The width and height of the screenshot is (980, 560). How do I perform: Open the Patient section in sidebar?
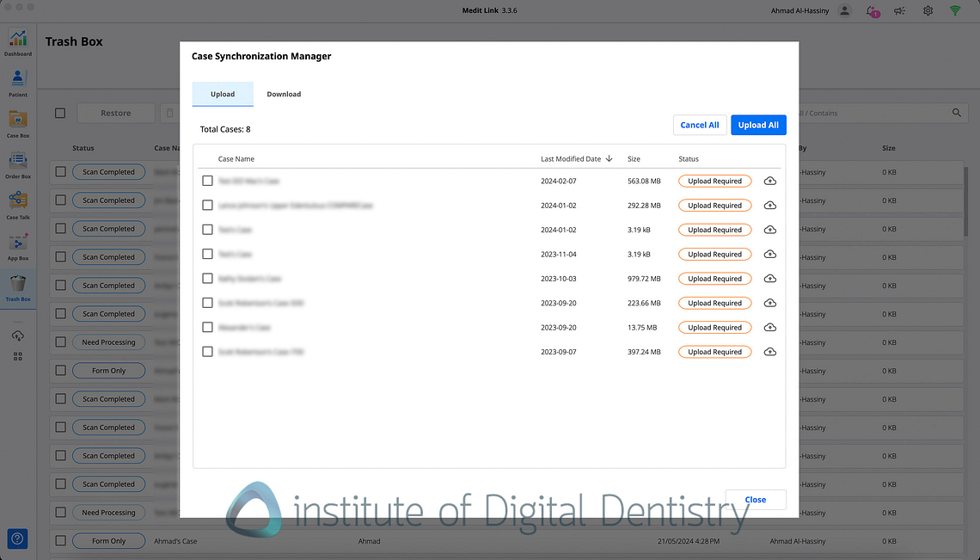click(18, 83)
